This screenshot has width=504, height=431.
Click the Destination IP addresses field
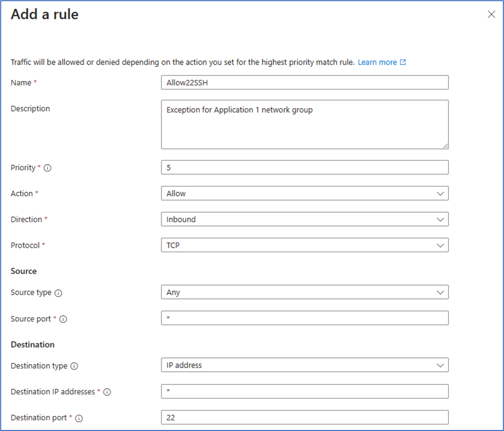click(x=304, y=391)
